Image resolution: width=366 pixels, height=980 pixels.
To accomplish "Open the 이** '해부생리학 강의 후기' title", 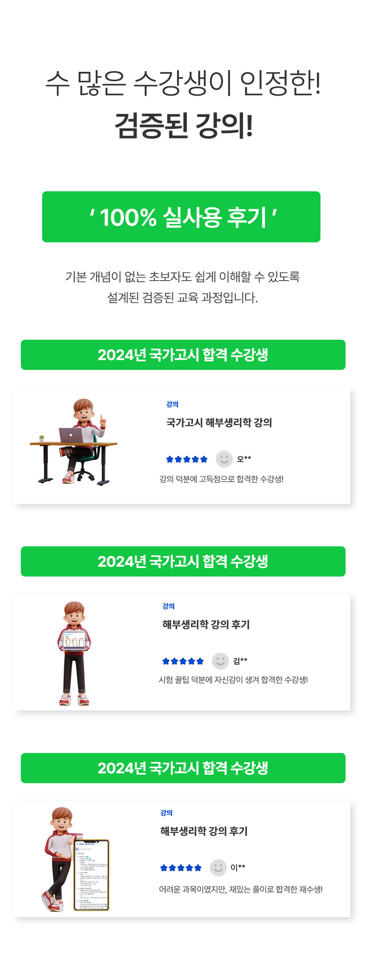I will 204,831.
